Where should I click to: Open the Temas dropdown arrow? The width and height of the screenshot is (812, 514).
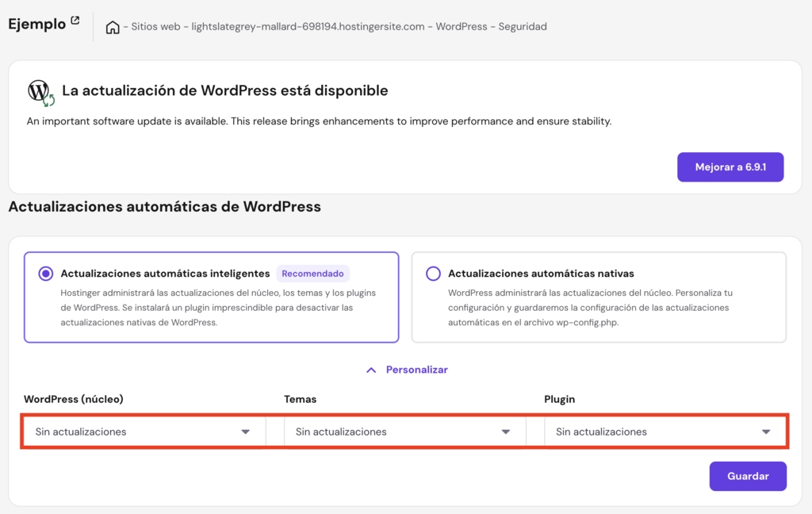pos(505,432)
